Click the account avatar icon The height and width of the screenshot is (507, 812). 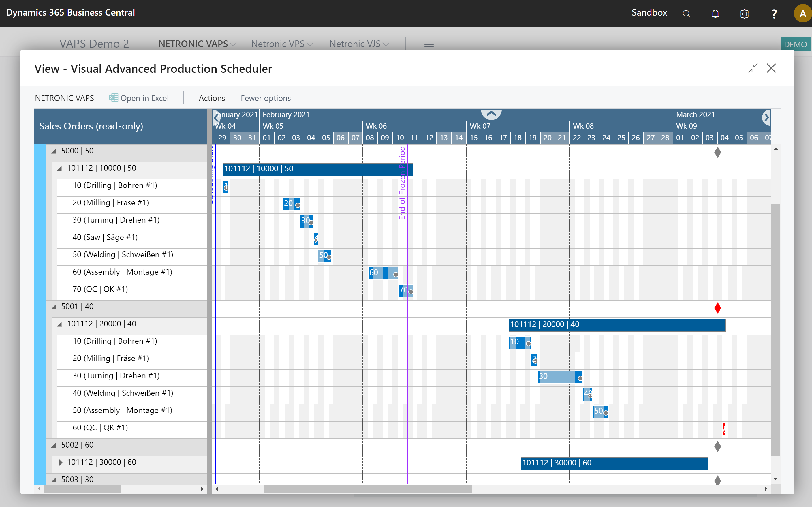point(802,14)
